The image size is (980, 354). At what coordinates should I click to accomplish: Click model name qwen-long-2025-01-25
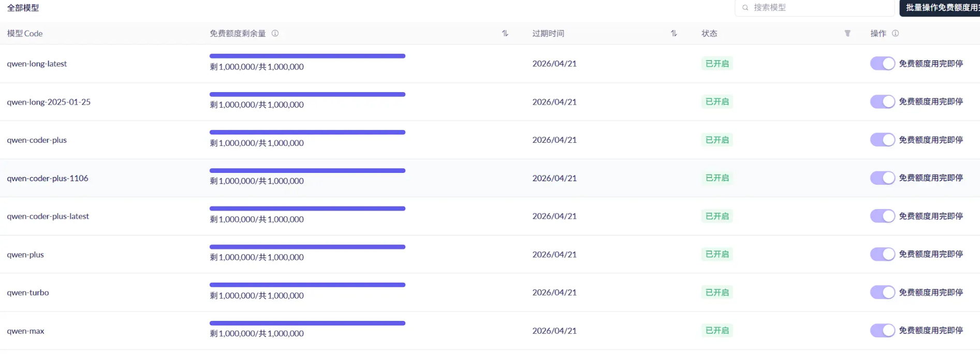coord(49,102)
